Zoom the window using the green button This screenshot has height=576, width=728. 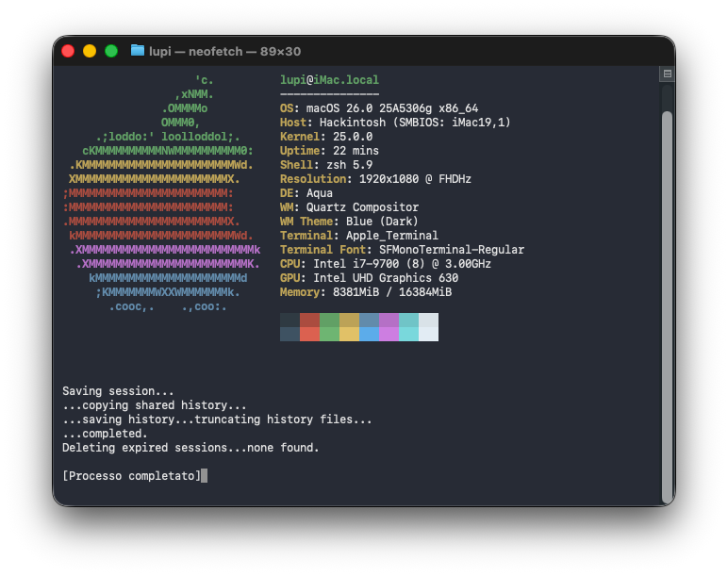(x=111, y=51)
